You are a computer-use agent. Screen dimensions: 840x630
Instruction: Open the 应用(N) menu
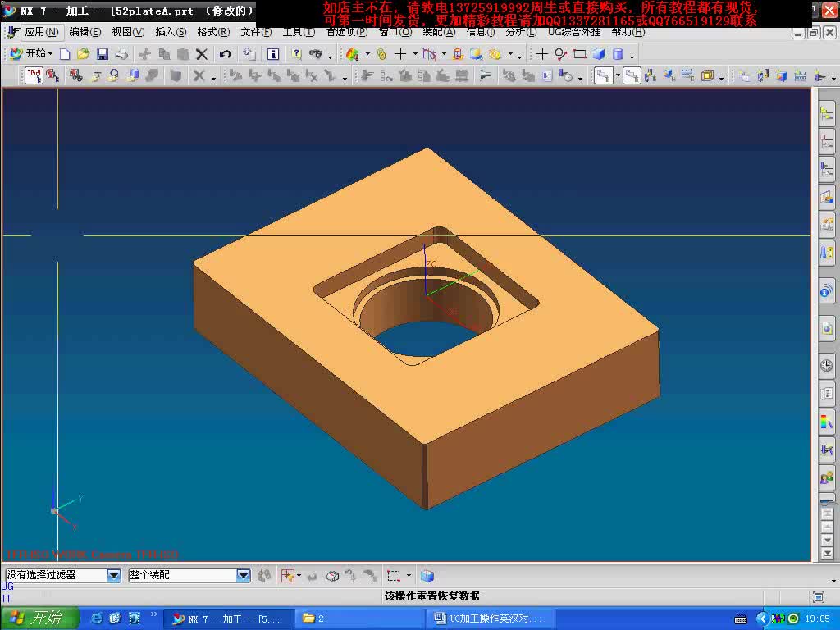(42, 32)
